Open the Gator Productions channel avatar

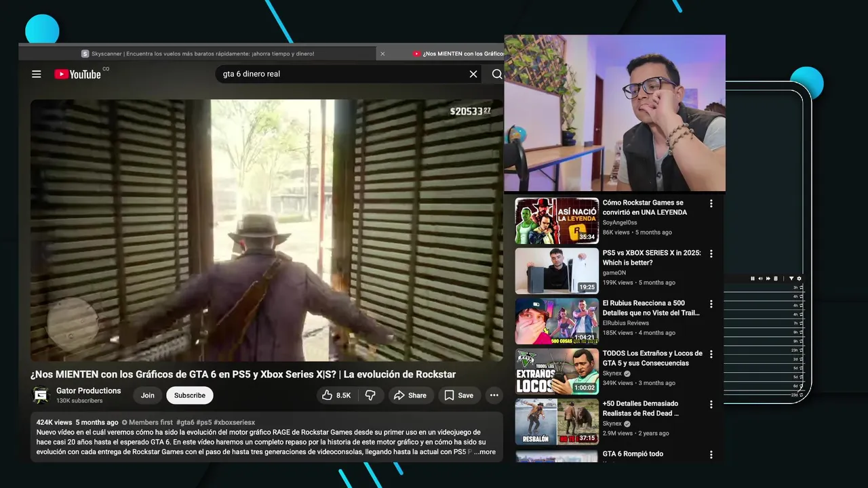(x=41, y=395)
